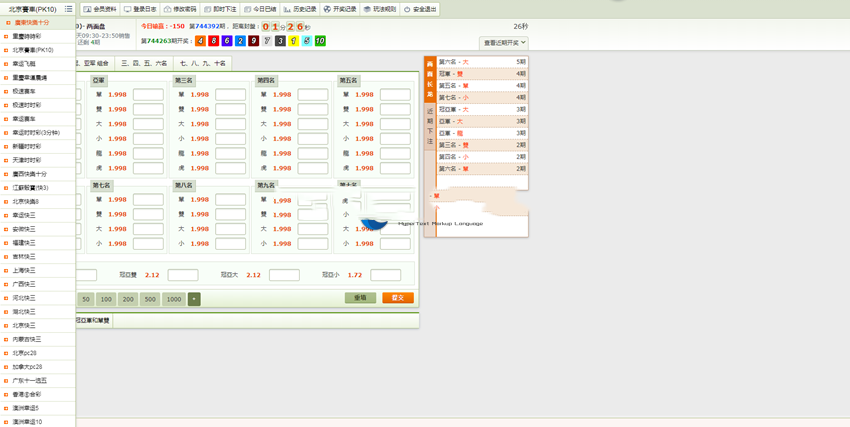Select 幸运飞艇 in the left sidebar
This screenshot has height=427, width=850.
click(x=24, y=63)
